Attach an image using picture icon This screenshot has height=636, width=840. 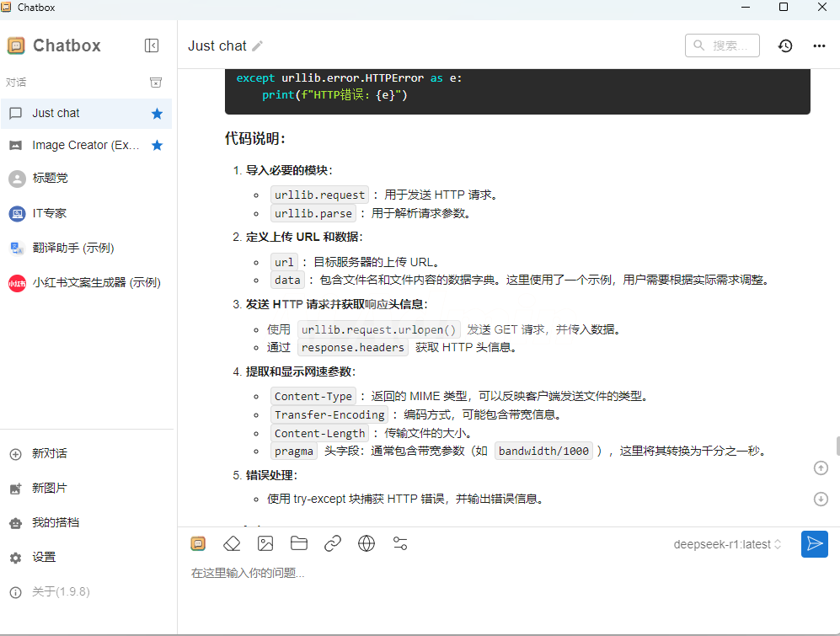pyautogui.click(x=265, y=543)
